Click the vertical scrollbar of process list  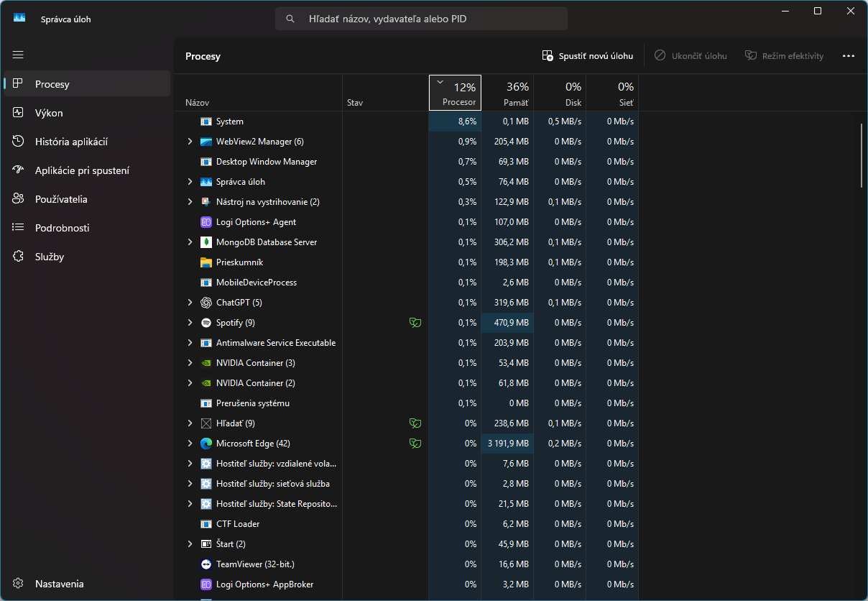point(862,155)
